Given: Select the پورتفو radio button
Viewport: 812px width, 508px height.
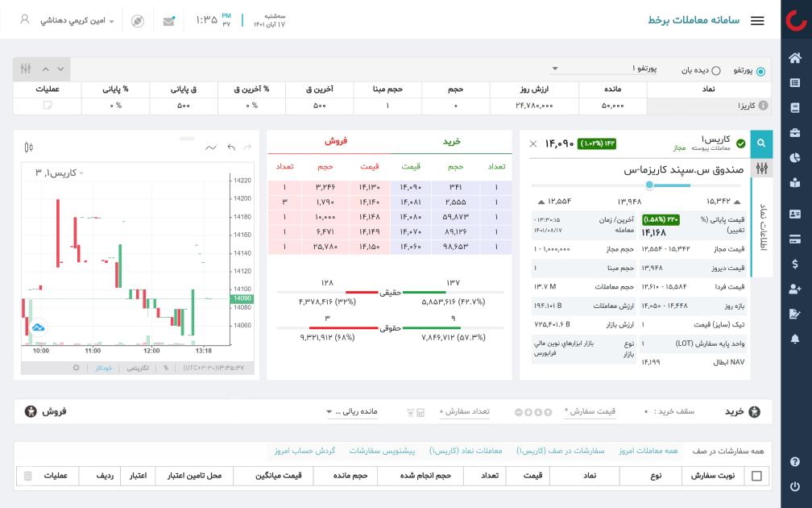Looking at the screenshot, I should pyautogui.click(x=760, y=71).
